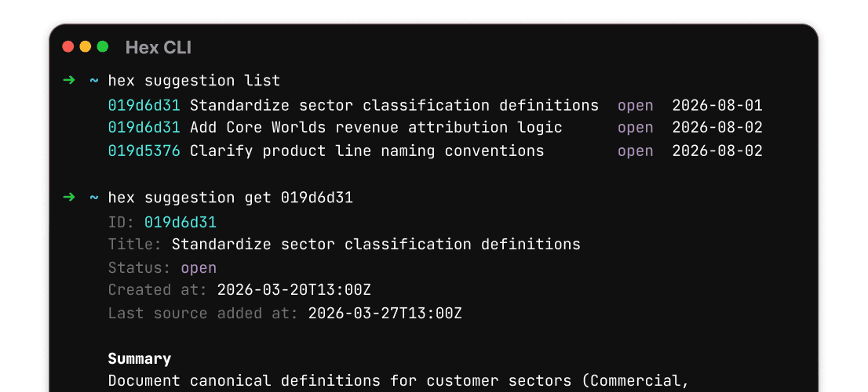Screen dimensions: 868x392
Task: Click the green prompt arrow before 'hex suggestion list'
Action: [x=68, y=80]
